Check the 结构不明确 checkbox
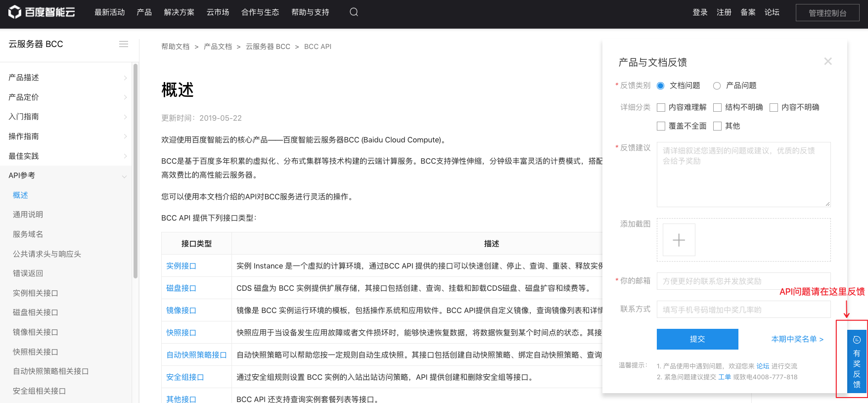The width and height of the screenshot is (868, 403). [x=717, y=107]
